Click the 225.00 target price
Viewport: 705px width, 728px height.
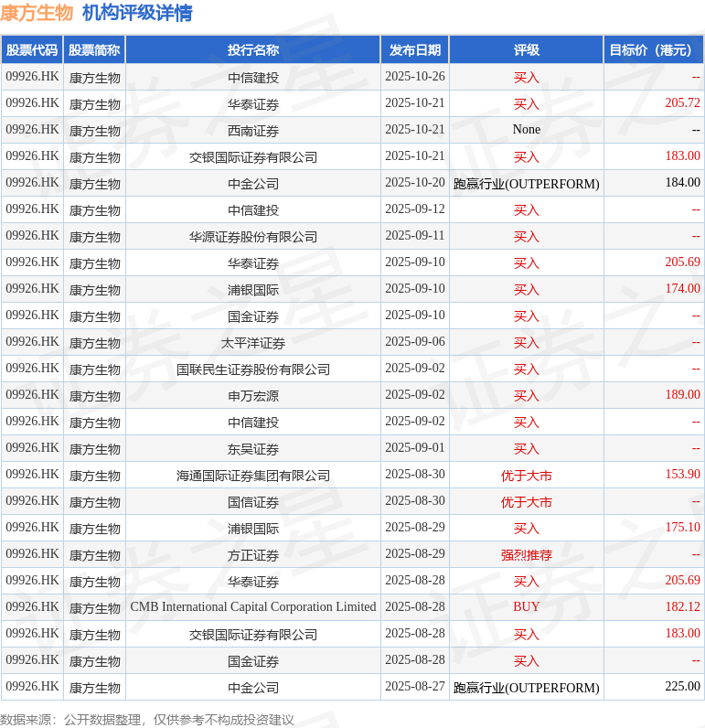coord(682,686)
